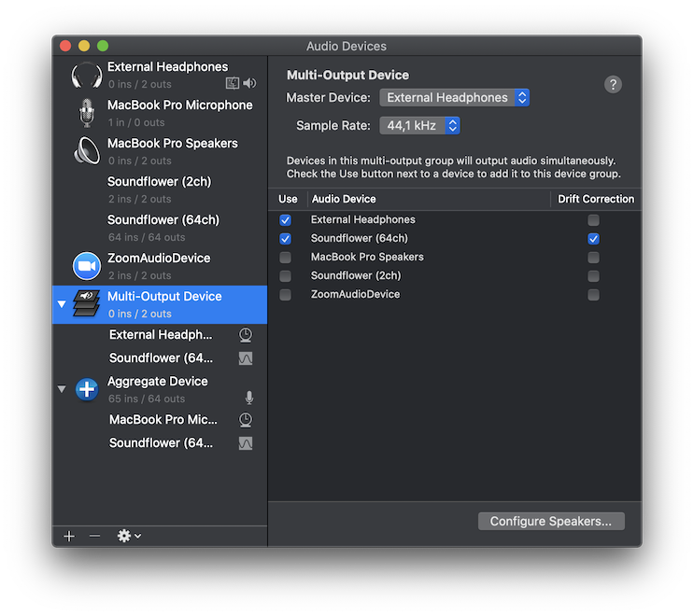Select the External Headphones icon in the sidebar

86,76
